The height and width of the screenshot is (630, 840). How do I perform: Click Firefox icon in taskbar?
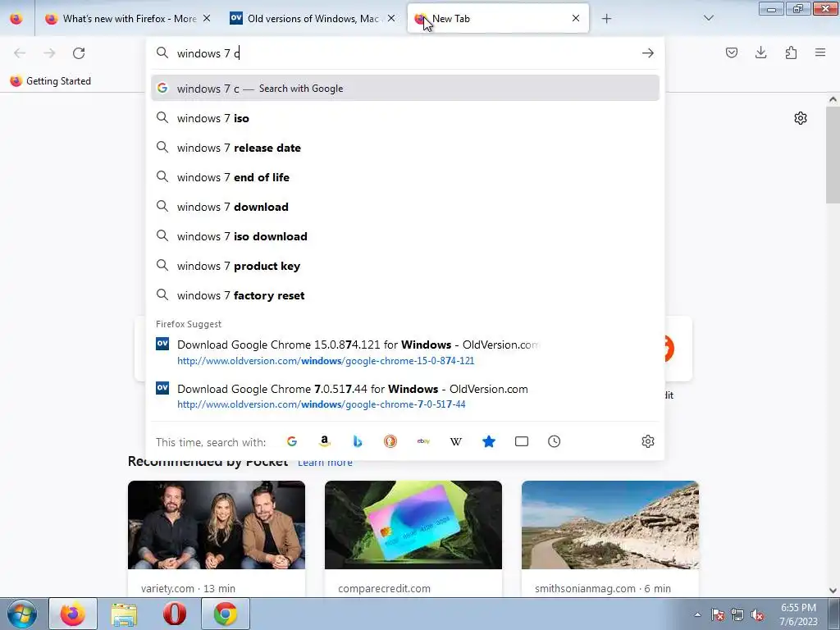(73, 614)
